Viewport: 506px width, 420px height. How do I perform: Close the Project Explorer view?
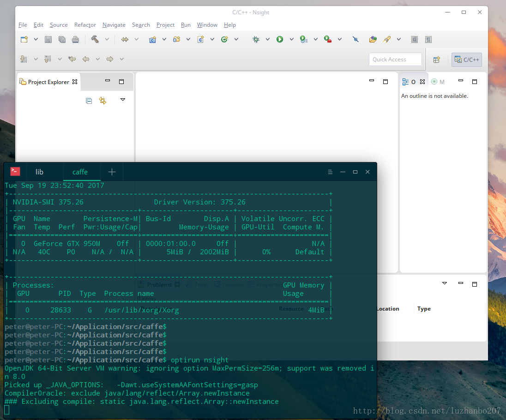click(x=75, y=82)
